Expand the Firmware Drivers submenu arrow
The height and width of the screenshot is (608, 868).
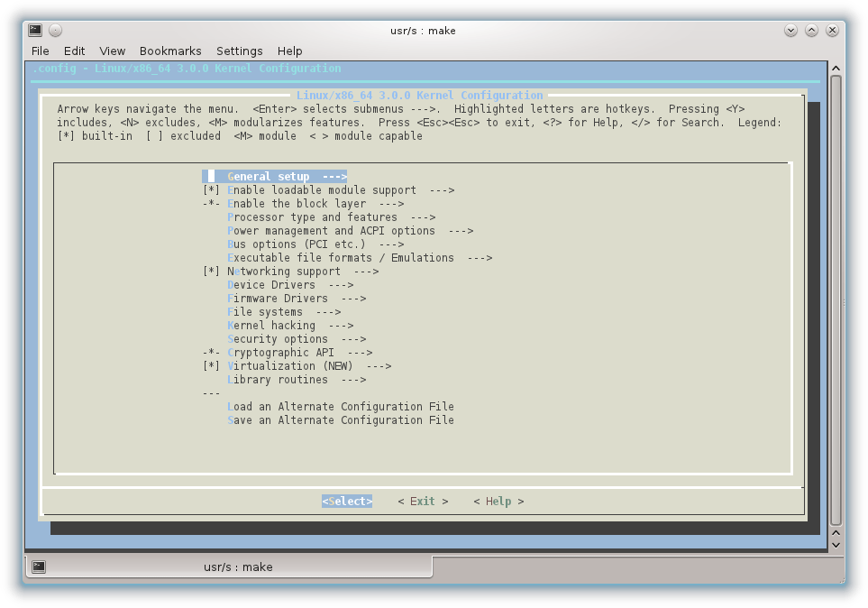[353, 299]
